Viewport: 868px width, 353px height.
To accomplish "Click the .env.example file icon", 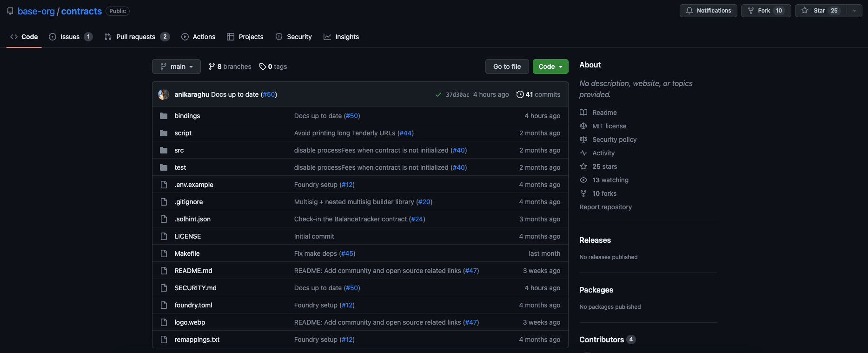I will point(164,185).
